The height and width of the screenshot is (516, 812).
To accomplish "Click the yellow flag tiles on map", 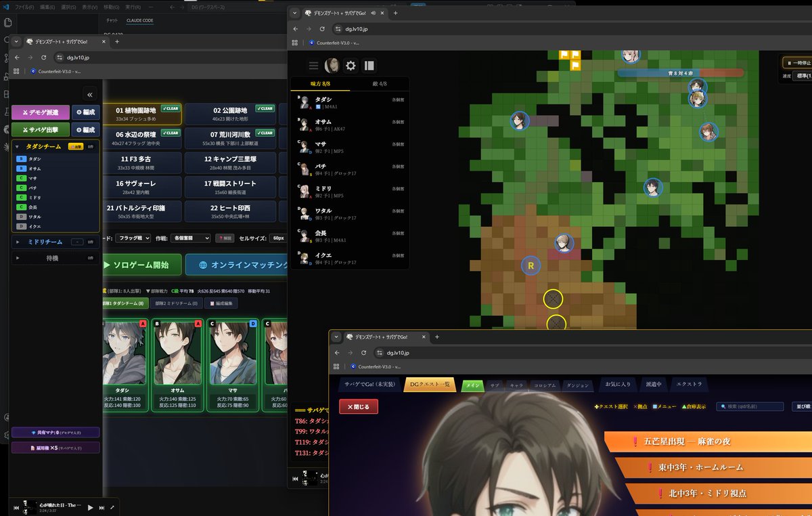I will 570,59.
